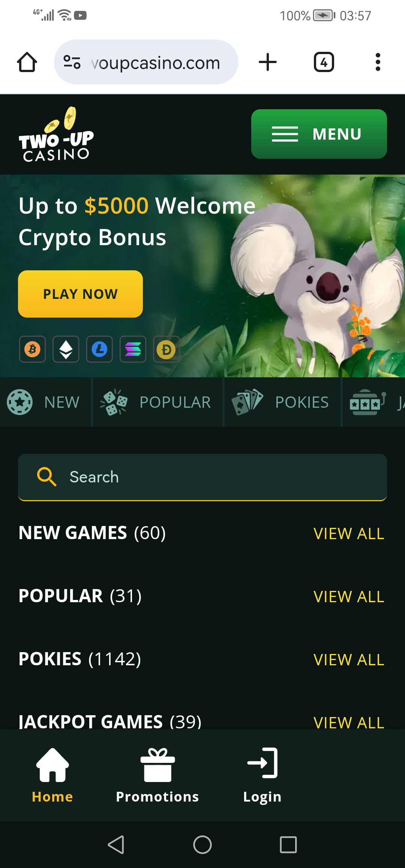Image resolution: width=405 pixels, height=868 pixels.
Task: Tap the Bitcoin crypto icon
Action: tap(33, 349)
